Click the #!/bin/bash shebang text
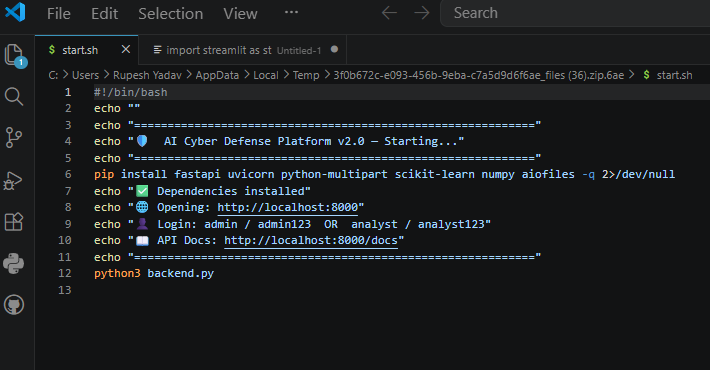 coord(130,92)
